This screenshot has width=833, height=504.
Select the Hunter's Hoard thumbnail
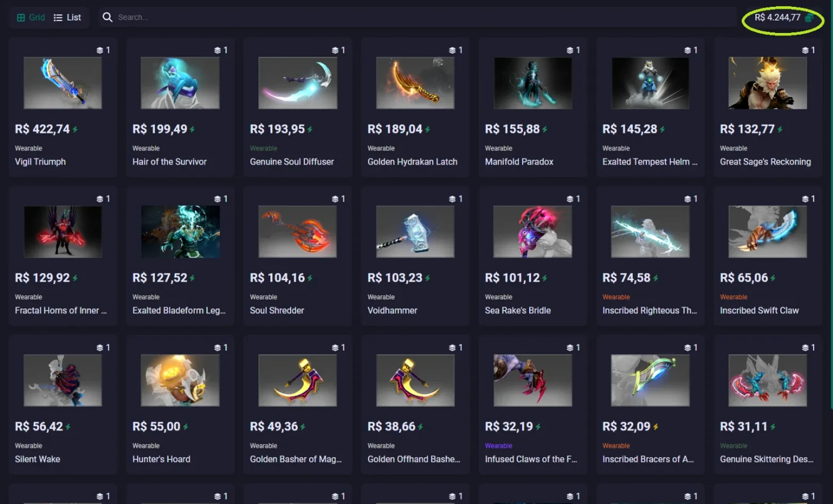click(x=180, y=381)
